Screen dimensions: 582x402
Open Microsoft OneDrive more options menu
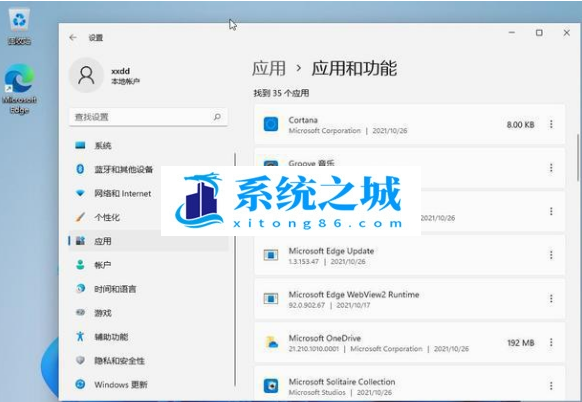[x=551, y=342]
